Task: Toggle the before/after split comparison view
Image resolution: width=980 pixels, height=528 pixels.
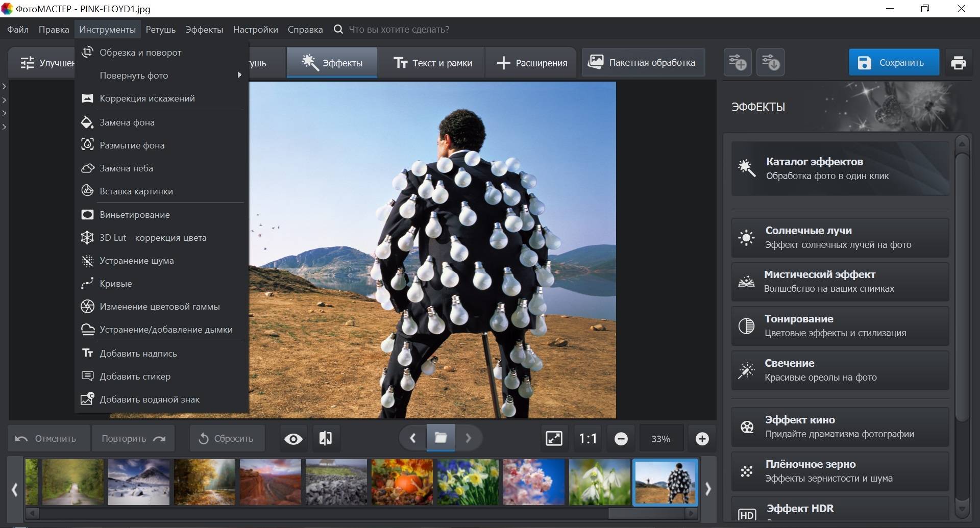Action: point(325,439)
